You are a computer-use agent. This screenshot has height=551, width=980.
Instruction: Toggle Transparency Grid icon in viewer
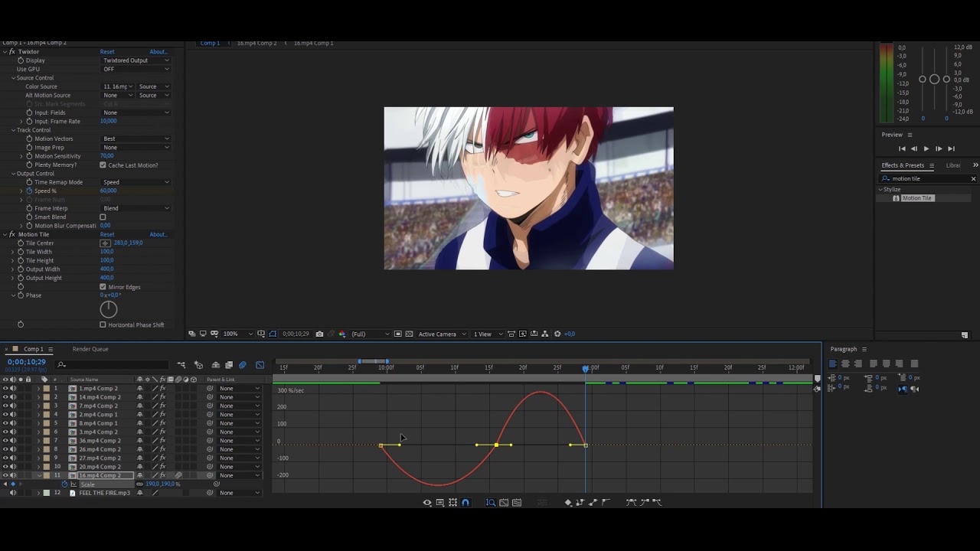click(x=409, y=334)
